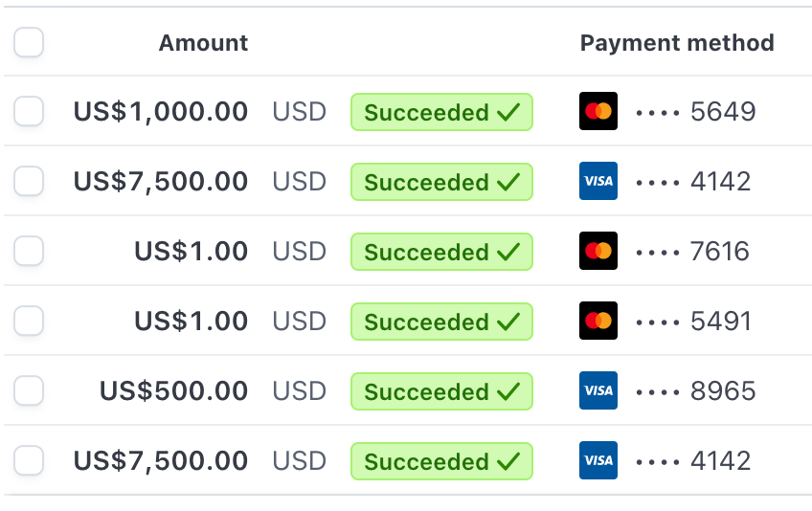Viewport: 812px width, 511px height.
Task: Click card number ending 5649
Action: coord(696,112)
